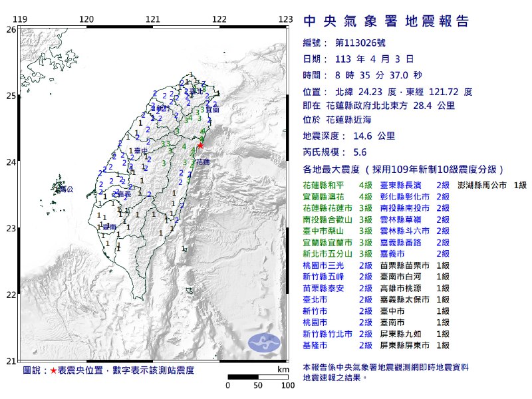
Task: Click the row 花蓮縣和平 4級
Action: click(x=338, y=186)
